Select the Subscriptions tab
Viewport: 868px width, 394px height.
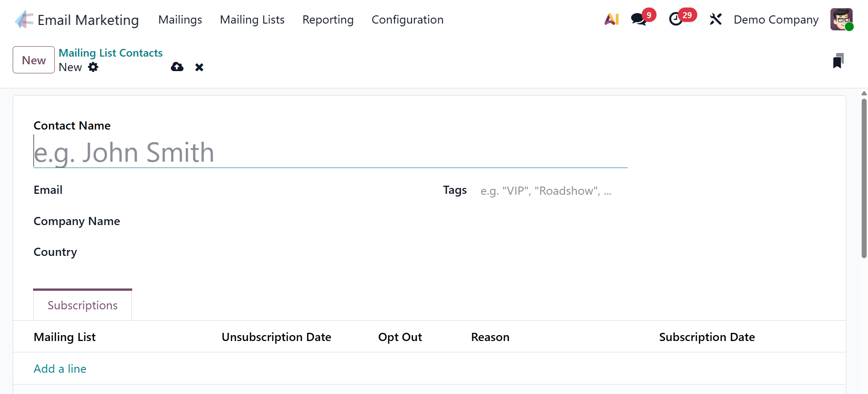click(x=82, y=305)
